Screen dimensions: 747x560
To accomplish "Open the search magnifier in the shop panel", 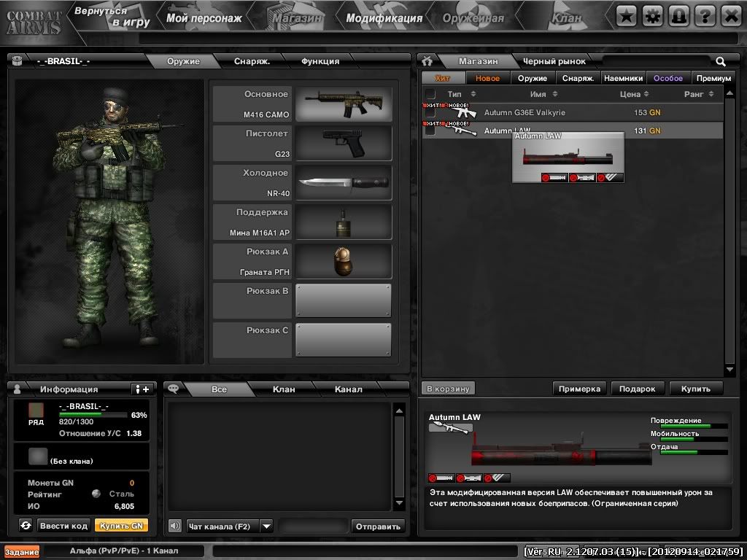I will pyautogui.click(x=721, y=61).
